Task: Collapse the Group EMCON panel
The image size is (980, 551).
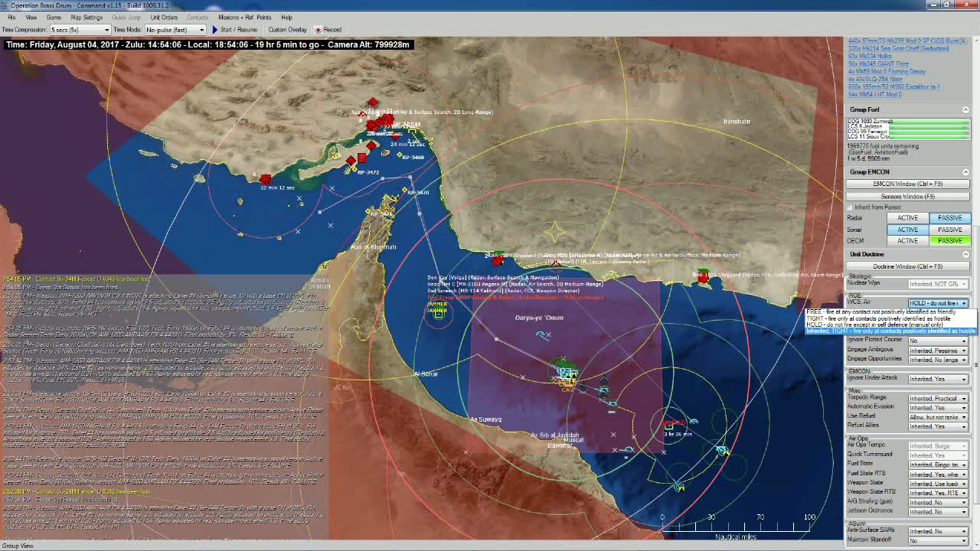Action: point(965,171)
